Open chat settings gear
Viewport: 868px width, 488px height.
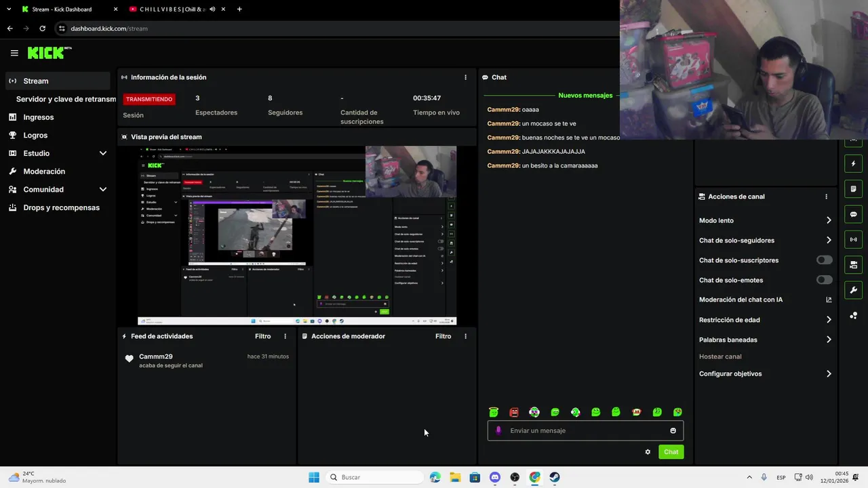pyautogui.click(x=648, y=452)
